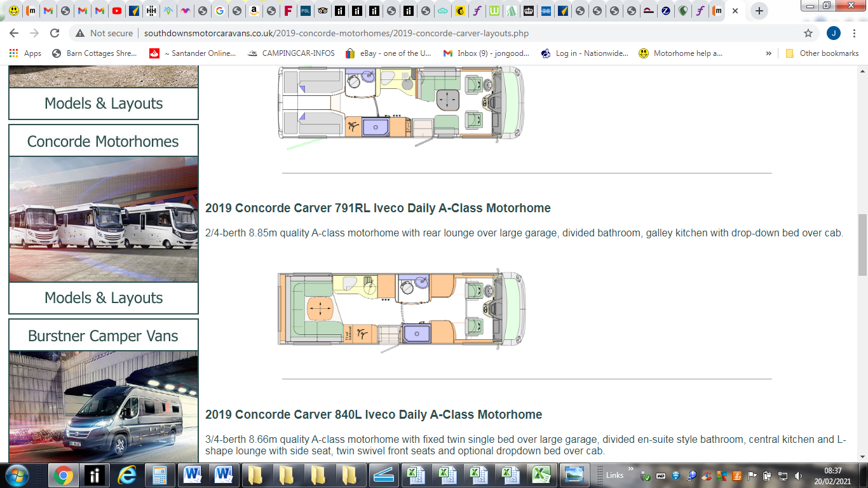Click Burstner Camper Vans heading

pos(104,335)
